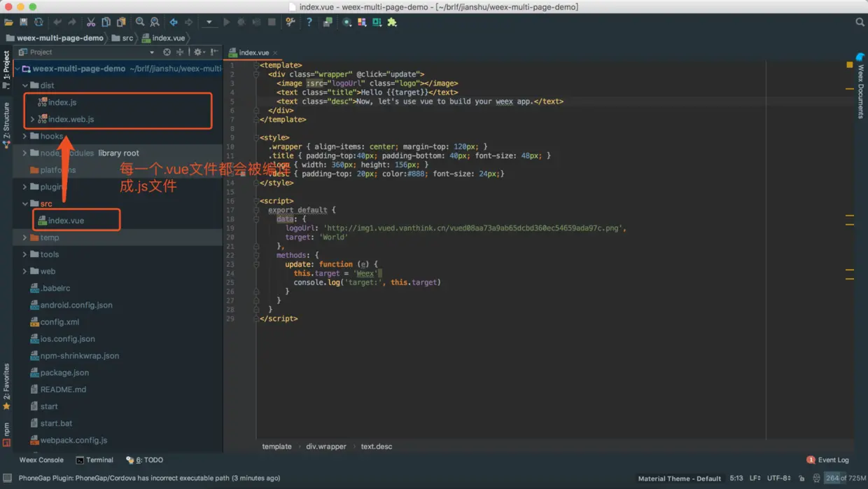Expand the tools folder
The width and height of the screenshot is (868, 489).
[25, 254]
